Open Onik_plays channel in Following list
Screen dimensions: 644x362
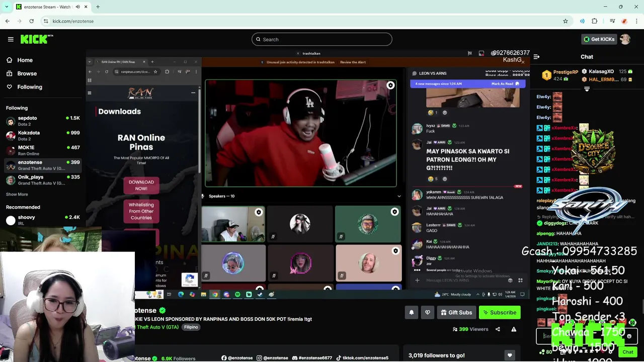coord(43,180)
